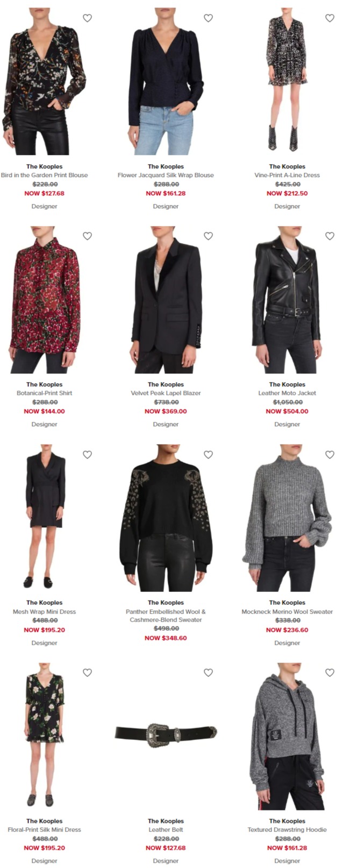The width and height of the screenshot is (343, 868).
Task: Toggle heart on Mockneck Merino Wool Sweater
Action: [x=330, y=454]
